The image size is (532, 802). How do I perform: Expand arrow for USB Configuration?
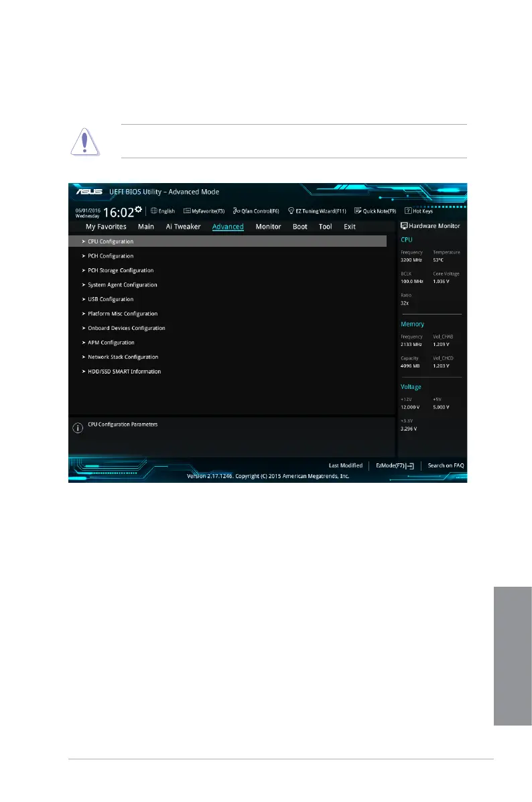(x=84, y=299)
